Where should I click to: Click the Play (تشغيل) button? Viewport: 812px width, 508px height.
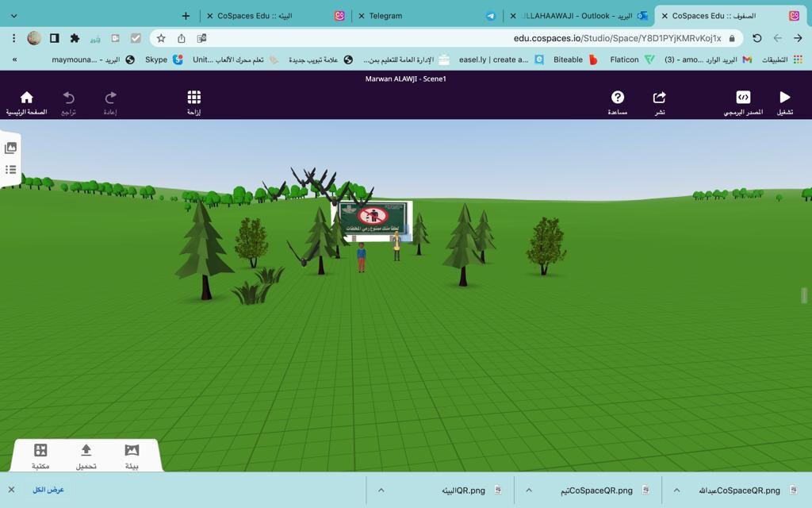coord(784,102)
